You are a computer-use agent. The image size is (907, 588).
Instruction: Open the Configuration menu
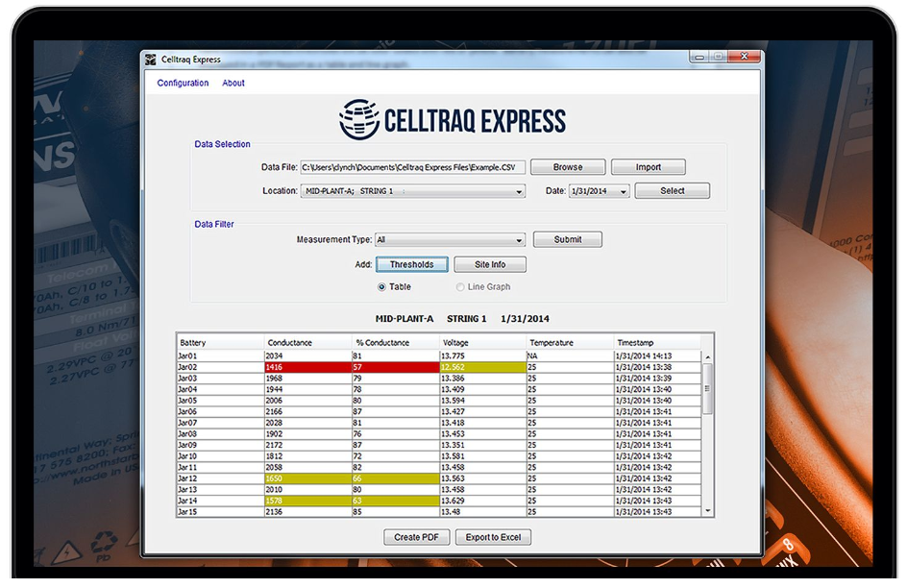[x=183, y=83]
